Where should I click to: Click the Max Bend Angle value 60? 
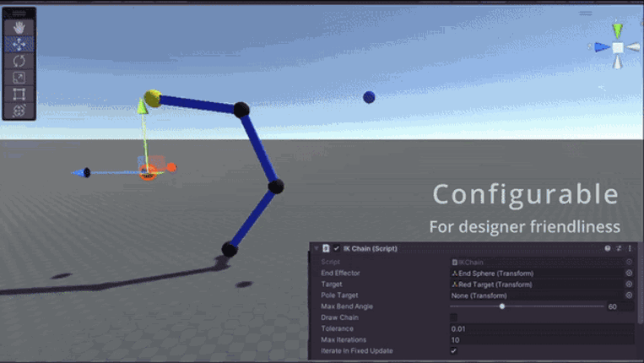click(x=620, y=306)
